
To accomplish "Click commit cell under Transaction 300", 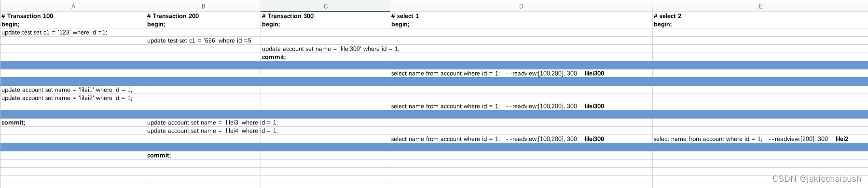I will [325, 57].
